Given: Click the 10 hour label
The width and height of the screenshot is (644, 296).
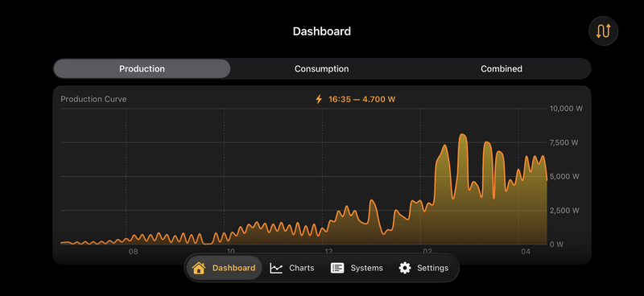Looking at the screenshot, I should (x=230, y=252).
